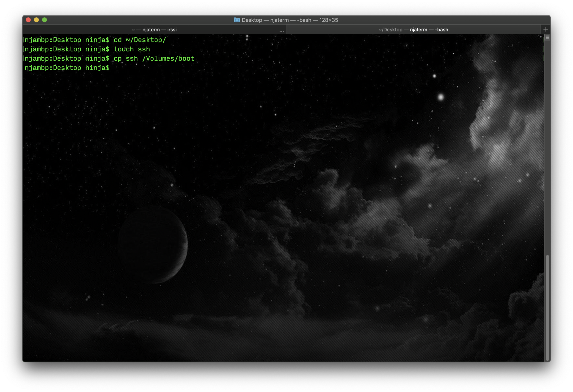Close the Terminal window with red button
The width and height of the screenshot is (573, 392).
click(28, 20)
